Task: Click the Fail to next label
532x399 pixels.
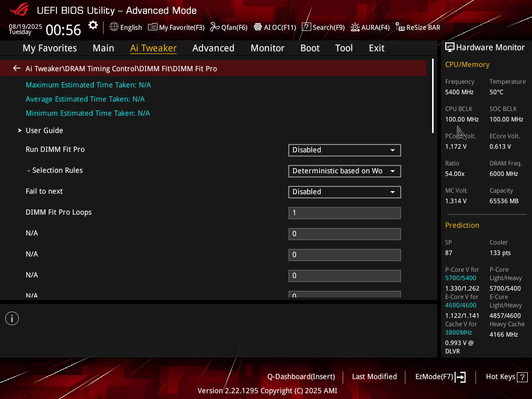Action: click(44, 191)
